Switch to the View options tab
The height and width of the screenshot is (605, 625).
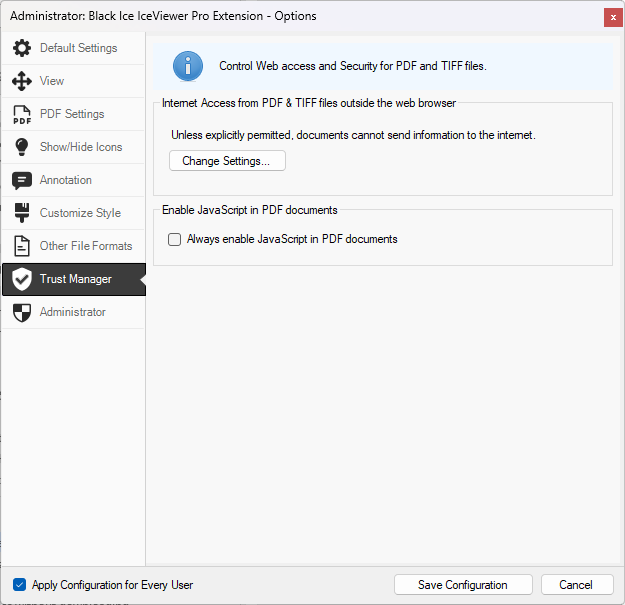pos(73,81)
